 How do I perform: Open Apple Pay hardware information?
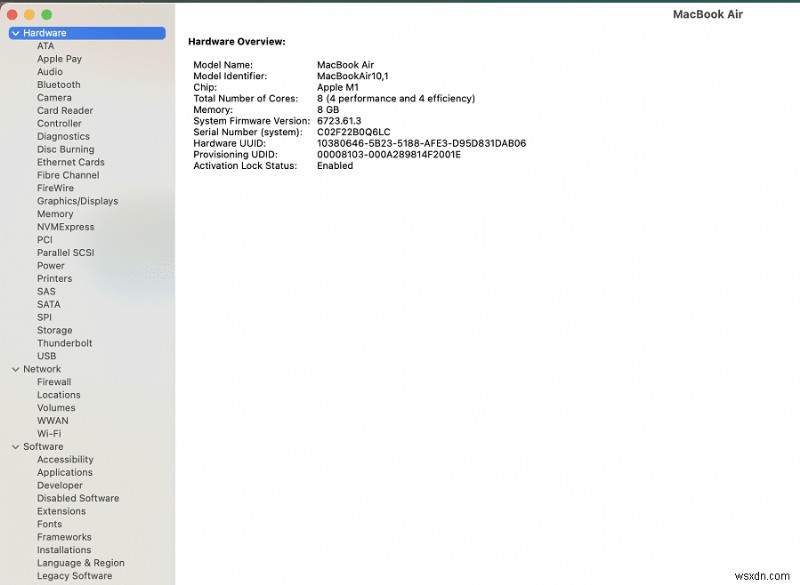pyautogui.click(x=58, y=59)
